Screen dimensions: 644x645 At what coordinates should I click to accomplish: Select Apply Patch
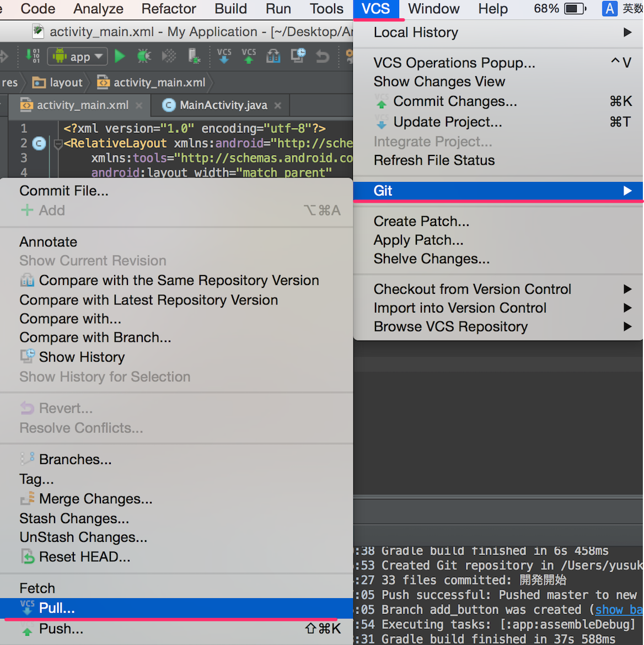coord(498,240)
